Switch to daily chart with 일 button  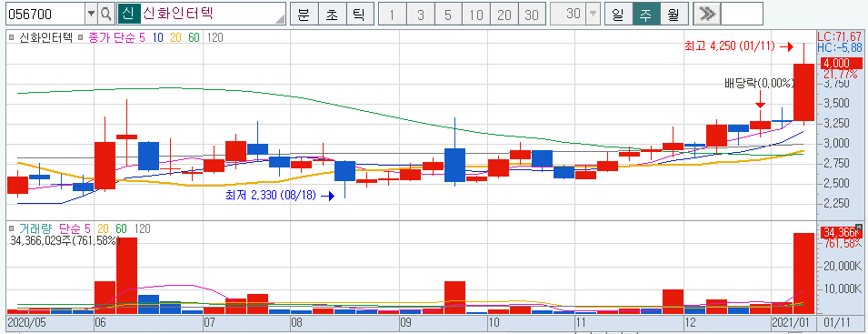(618, 15)
